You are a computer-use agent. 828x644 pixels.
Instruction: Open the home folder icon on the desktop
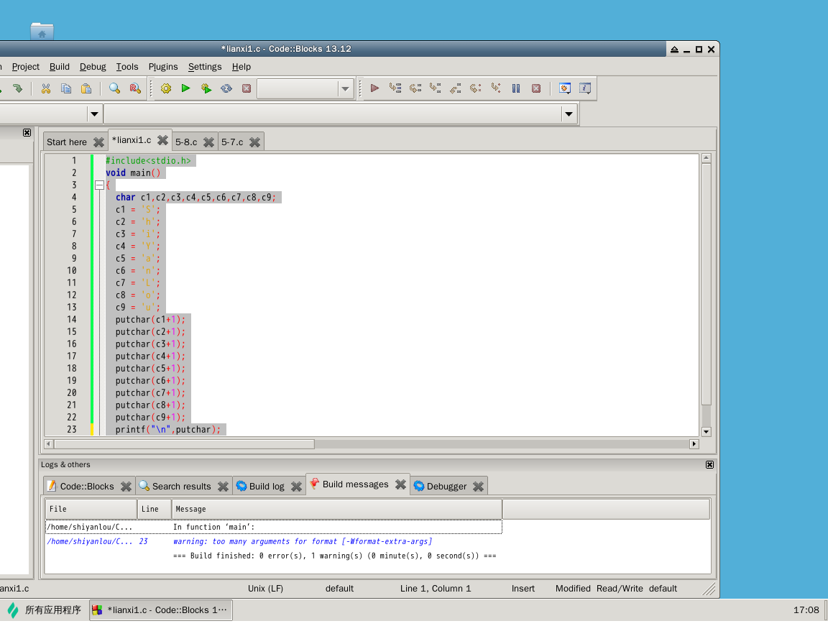click(42, 31)
